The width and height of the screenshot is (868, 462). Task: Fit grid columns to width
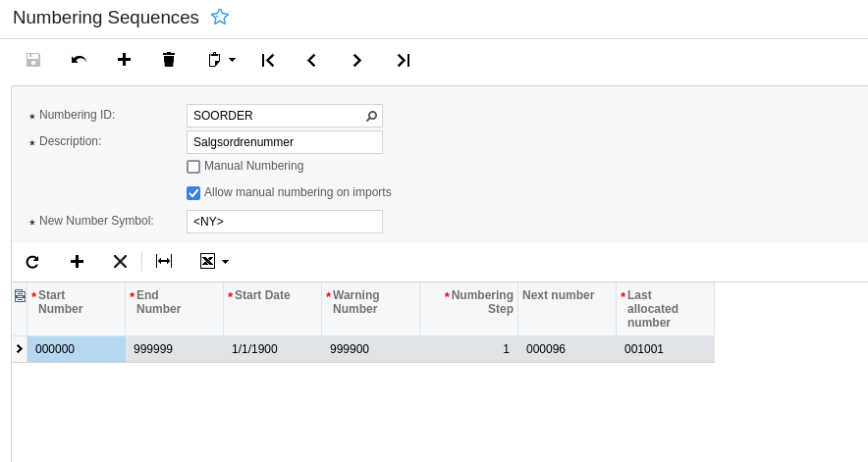(x=164, y=261)
